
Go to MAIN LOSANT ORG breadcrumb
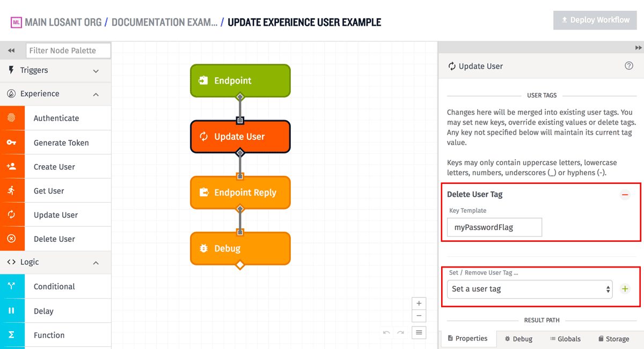63,23
